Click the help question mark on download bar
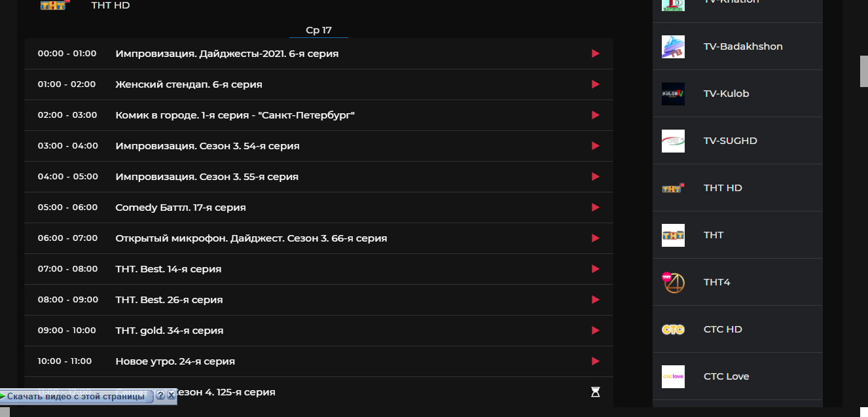This screenshot has width=868, height=417. tap(160, 396)
